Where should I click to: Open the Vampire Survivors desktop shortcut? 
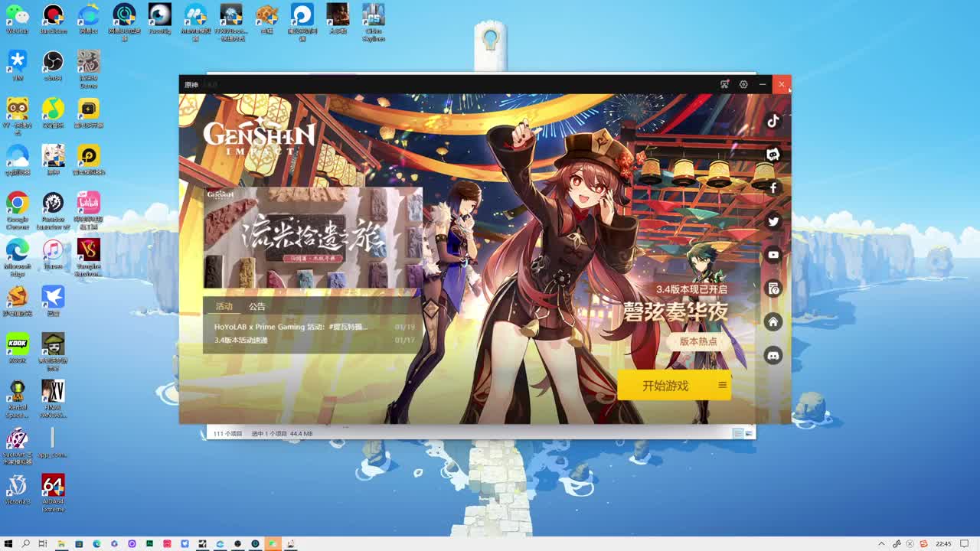(x=88, y=258)
